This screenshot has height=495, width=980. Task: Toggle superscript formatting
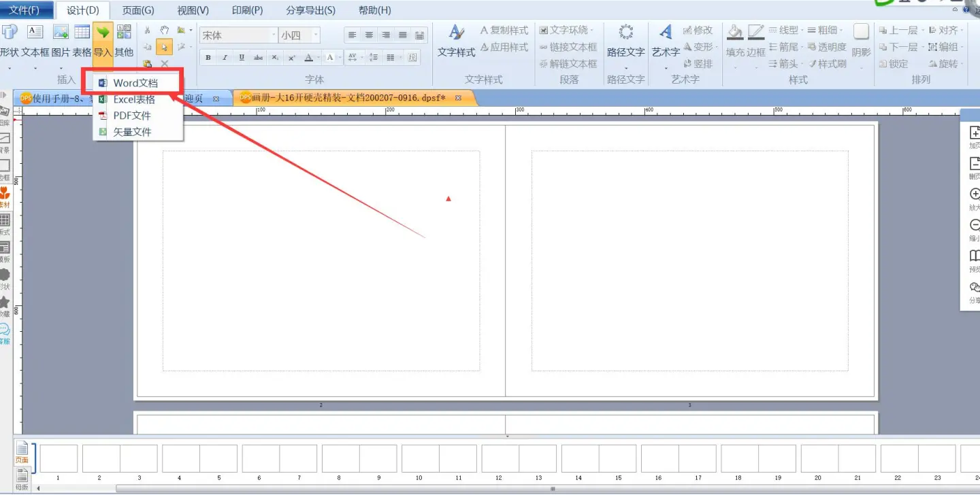tap(291, 58)
